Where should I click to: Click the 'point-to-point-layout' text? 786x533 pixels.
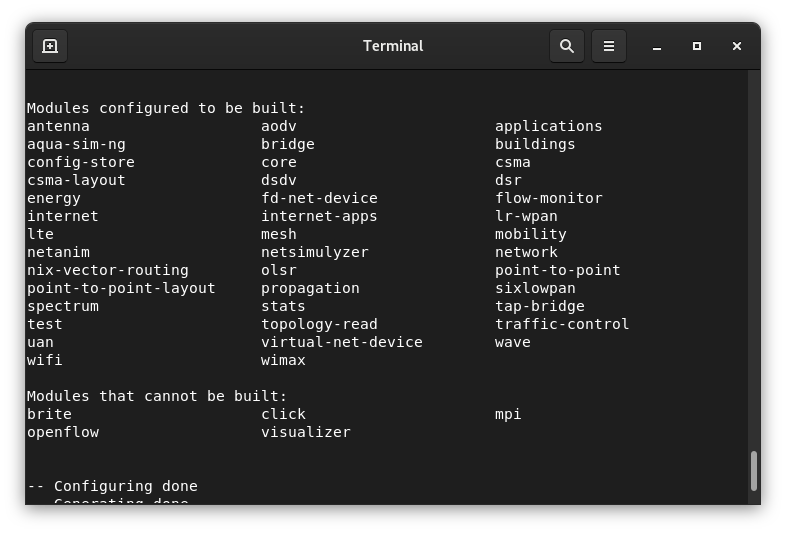tap(121, 288)
